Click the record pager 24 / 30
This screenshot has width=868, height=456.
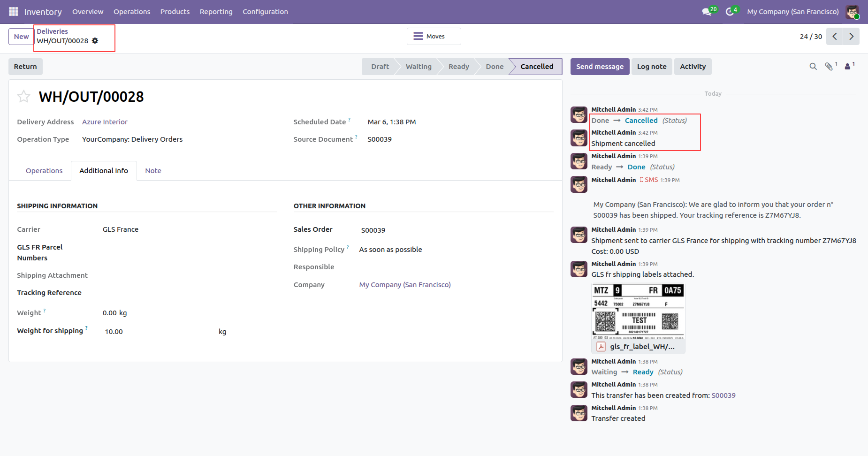click(811, 37)
